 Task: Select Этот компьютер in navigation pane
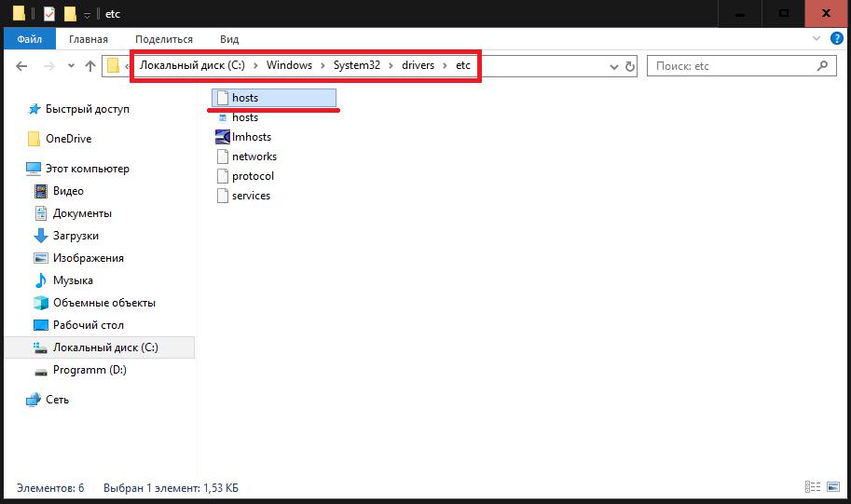87,169
